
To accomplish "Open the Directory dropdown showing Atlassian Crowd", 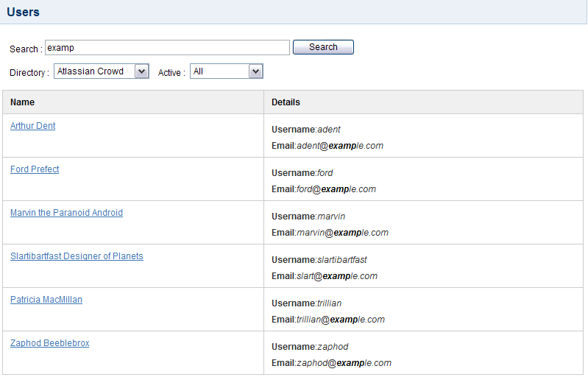I will click(102, 71).
